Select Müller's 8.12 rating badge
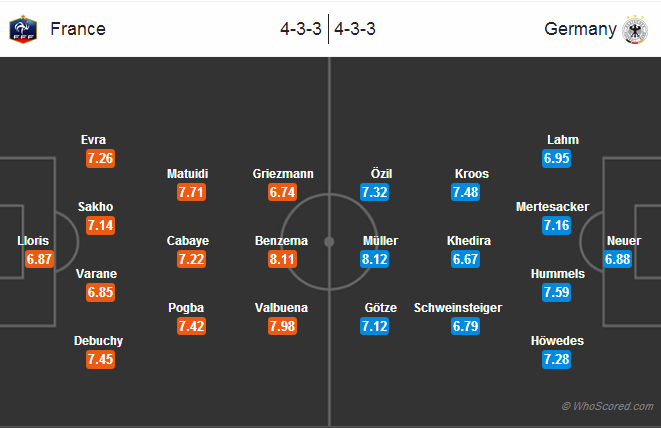Viewport: 661px width, 428px height. point(374,259)
